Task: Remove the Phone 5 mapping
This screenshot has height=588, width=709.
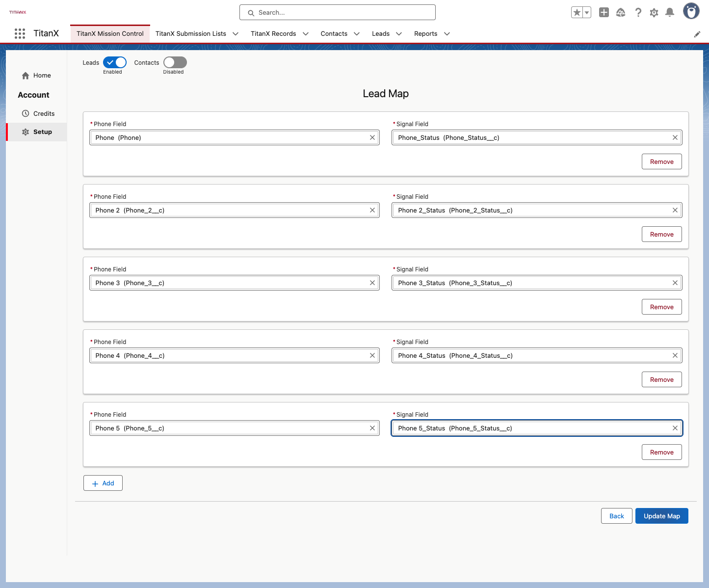Action: tap(661, 452)
